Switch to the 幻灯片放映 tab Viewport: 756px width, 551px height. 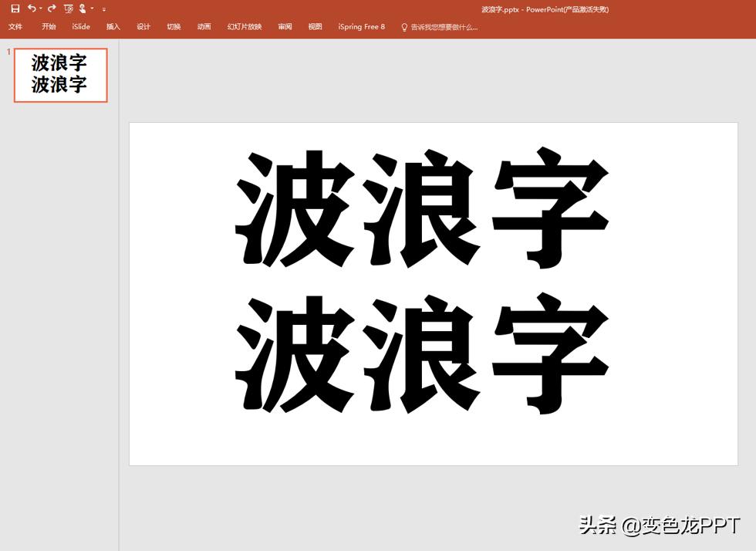242,25
